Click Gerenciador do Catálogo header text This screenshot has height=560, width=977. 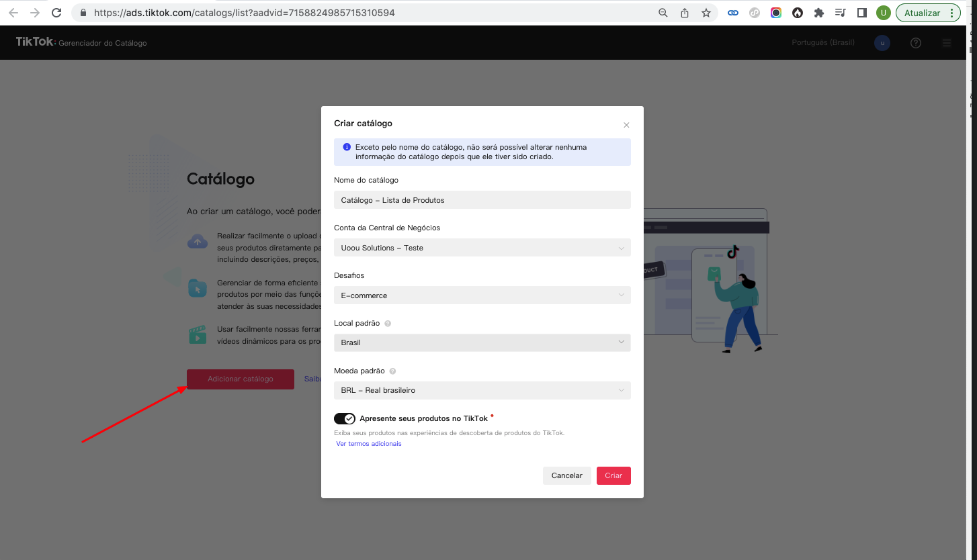(103, 43)
